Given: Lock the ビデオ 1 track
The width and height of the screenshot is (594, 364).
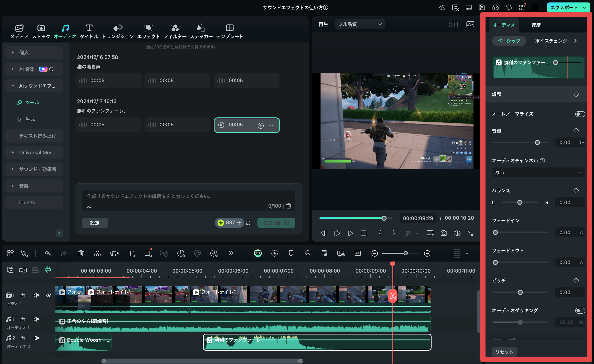Looking at the screenshot, I should pos(23,295).
